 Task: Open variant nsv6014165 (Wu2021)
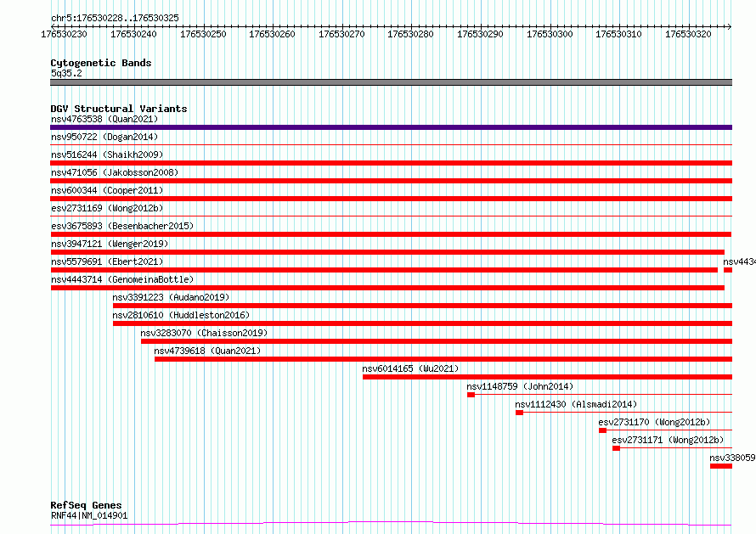point(410,368)
